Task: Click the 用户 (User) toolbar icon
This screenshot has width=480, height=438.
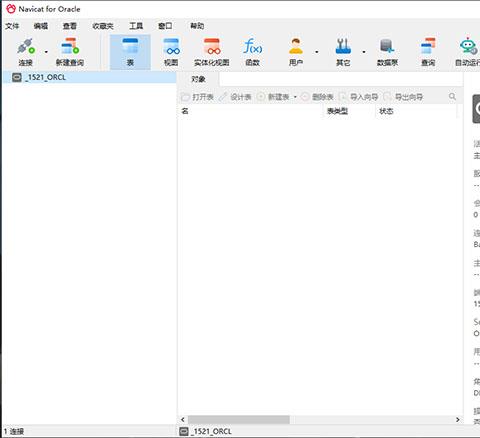Action: (296, 52)
